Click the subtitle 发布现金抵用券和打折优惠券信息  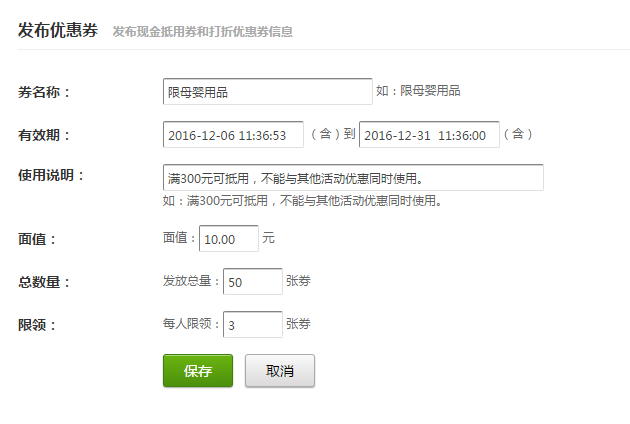click(x=203, y=32)
